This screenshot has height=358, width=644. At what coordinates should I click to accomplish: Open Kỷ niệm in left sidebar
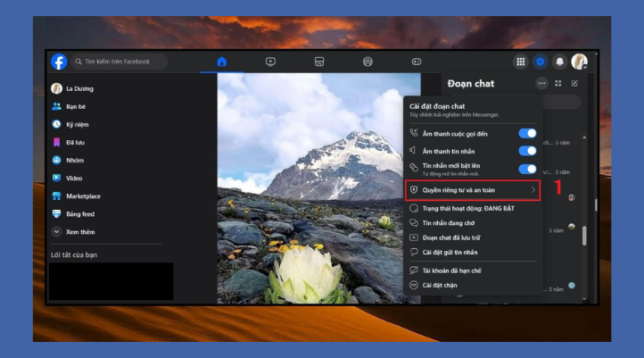click(x=70, y=124)
